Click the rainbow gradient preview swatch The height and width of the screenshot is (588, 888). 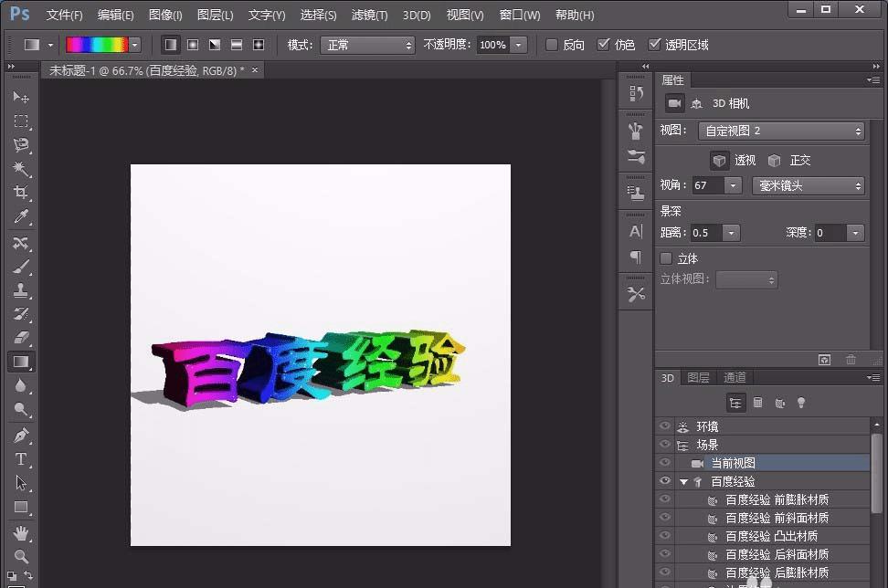(97, 45)
